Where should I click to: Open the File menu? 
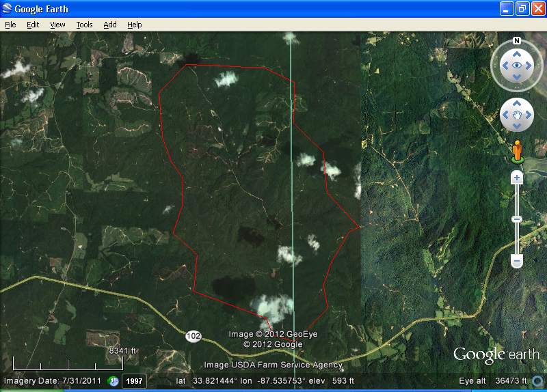pyautogui.click(x=10, y=25)
